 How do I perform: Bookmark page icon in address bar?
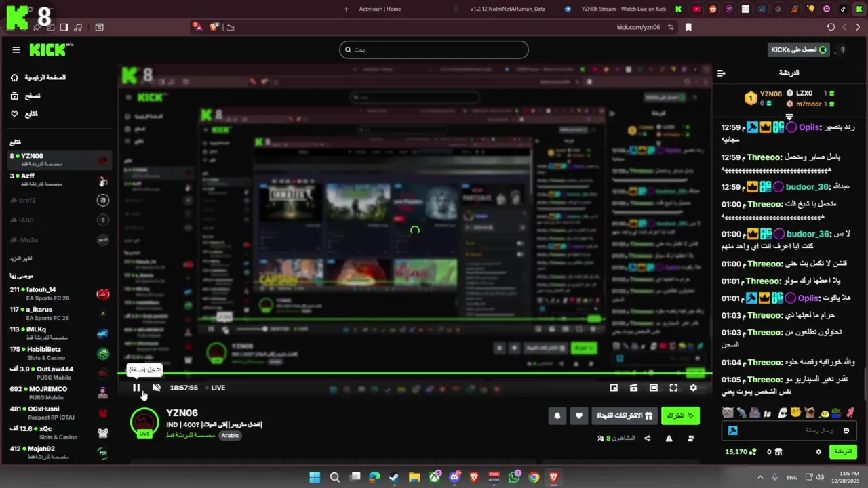tap(688, 27)
